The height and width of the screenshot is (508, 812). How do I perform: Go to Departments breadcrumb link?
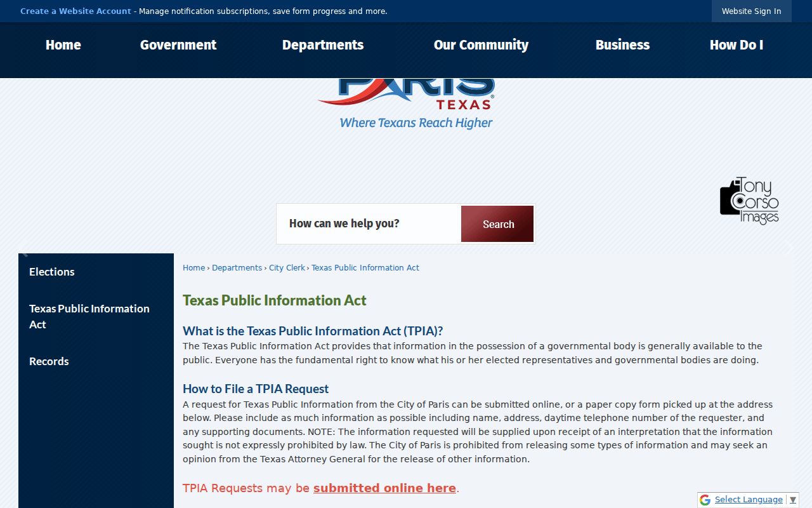[x=237, y=268]
